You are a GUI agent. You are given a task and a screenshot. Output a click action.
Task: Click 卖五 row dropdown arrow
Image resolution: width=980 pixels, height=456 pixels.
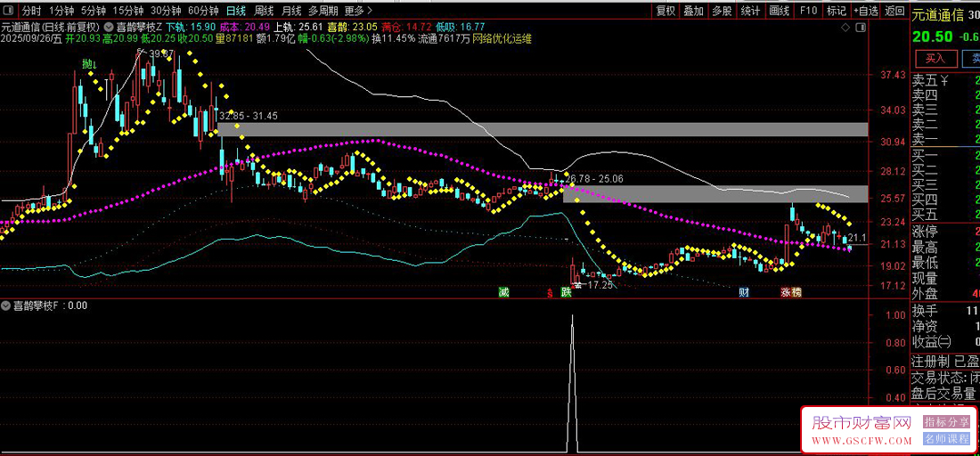click(x=946, y=80)
